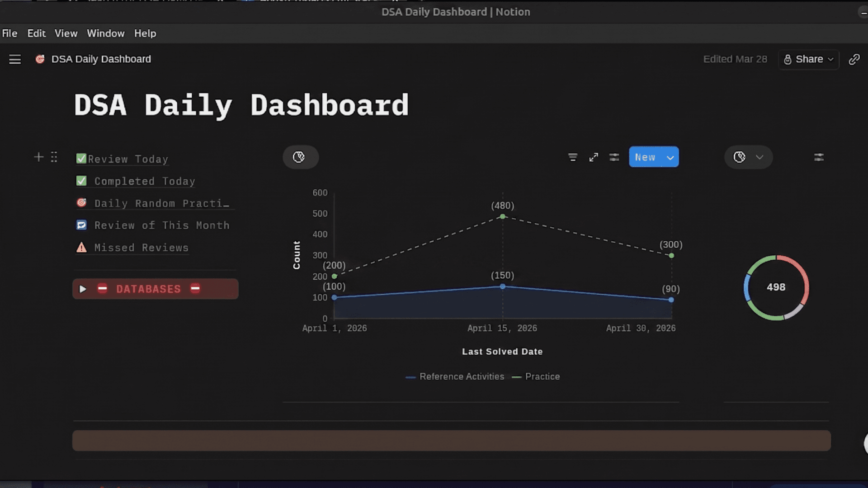The width and height of the screenshot is (868, 488).
Task: Click Reference Activities data point at 100
Action: click(335, 297)
